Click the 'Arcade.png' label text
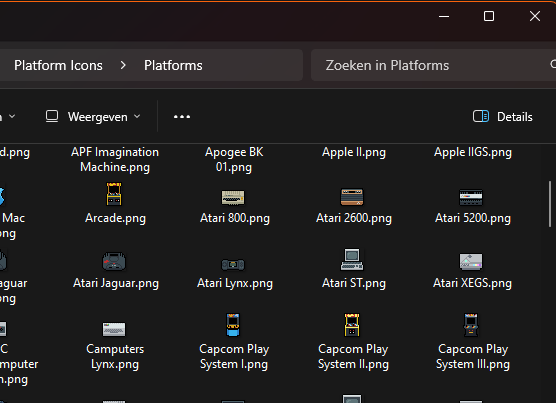Viewport: 556px width, 403px height. tap(115, 218)
